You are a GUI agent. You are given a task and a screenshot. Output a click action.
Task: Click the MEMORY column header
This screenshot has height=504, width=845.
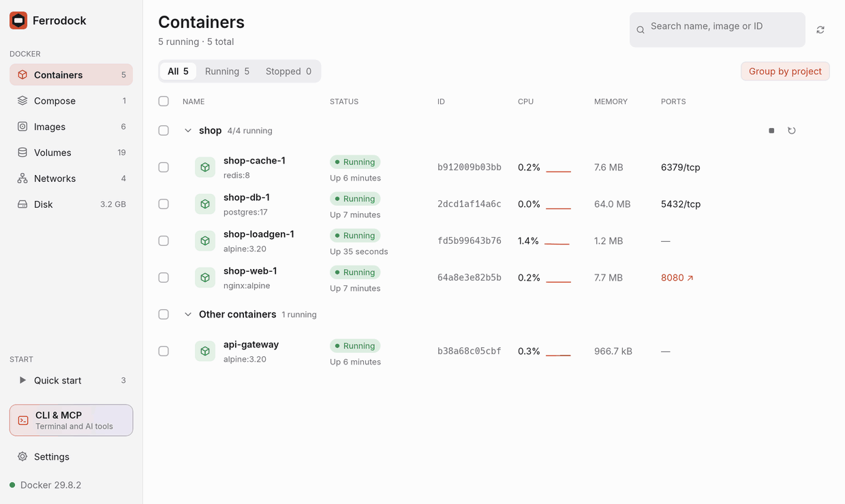click(611, 101)
